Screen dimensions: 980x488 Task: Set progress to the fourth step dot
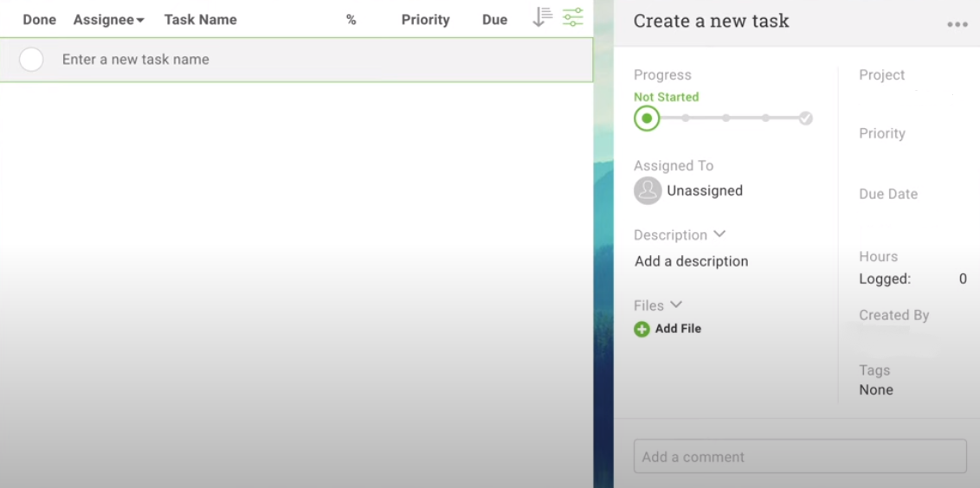765,119
